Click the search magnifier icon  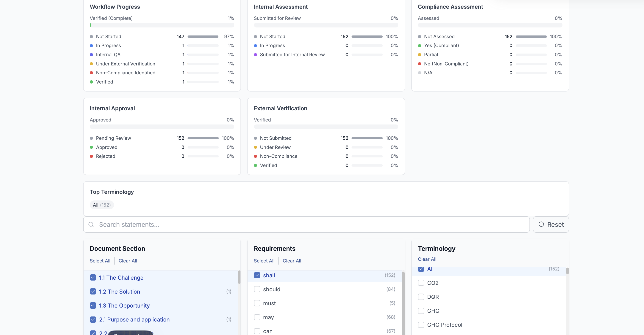(91, 224)
